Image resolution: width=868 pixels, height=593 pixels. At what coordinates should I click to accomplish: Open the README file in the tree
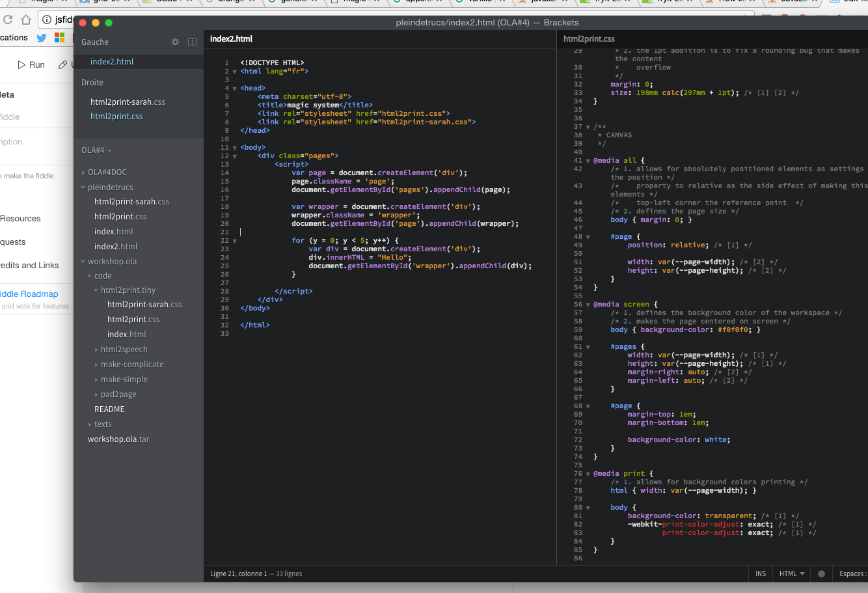[x=109, y=409]
